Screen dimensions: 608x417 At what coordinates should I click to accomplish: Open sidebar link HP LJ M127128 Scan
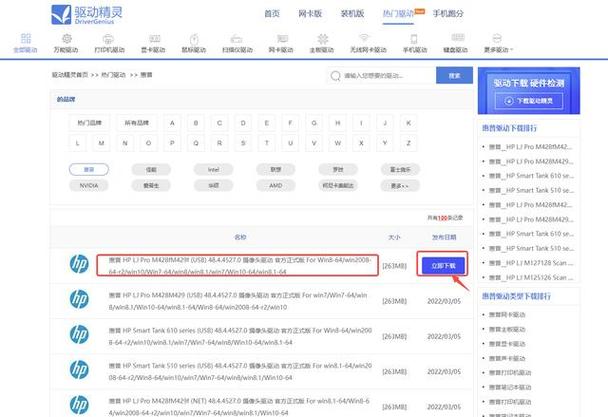coord(531,263)
